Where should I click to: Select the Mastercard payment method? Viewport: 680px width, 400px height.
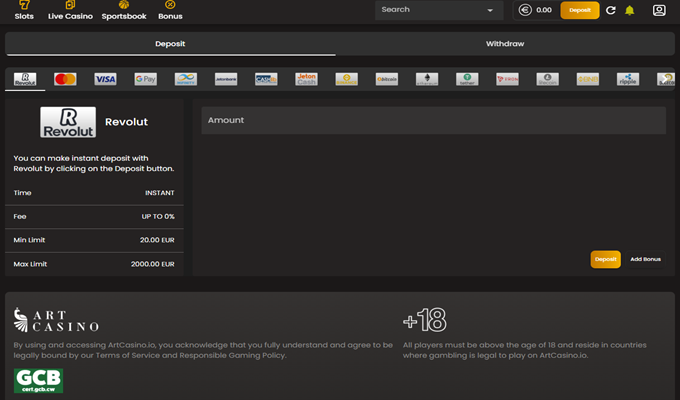[65, 79]
